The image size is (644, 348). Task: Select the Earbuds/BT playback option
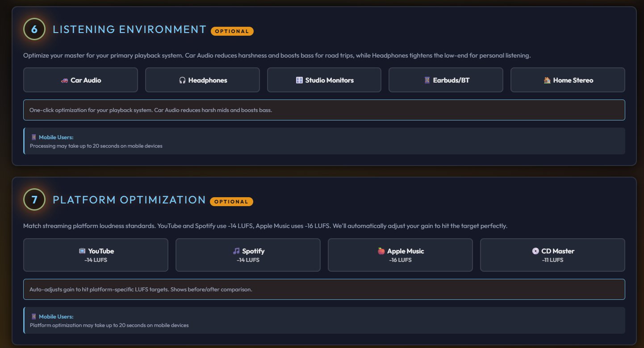tap(445, 80)
